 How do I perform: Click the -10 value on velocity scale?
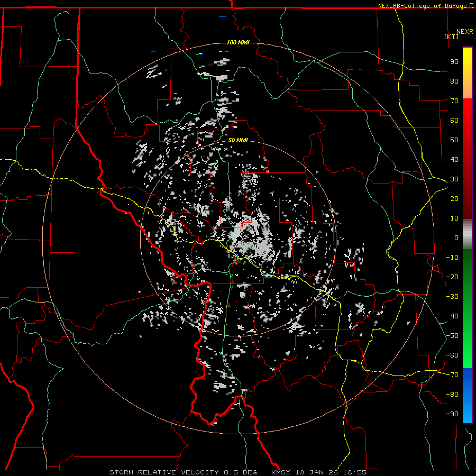(x=452, y=258)
